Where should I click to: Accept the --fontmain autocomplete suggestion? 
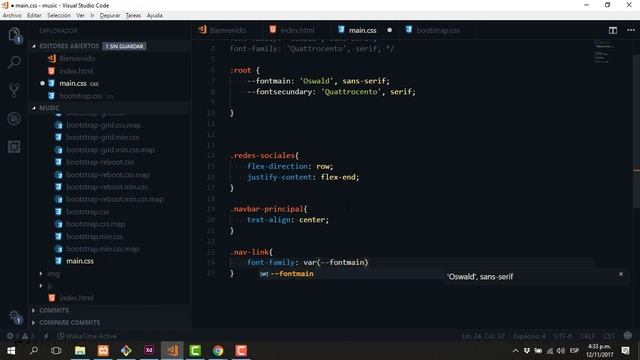(292, 274)
